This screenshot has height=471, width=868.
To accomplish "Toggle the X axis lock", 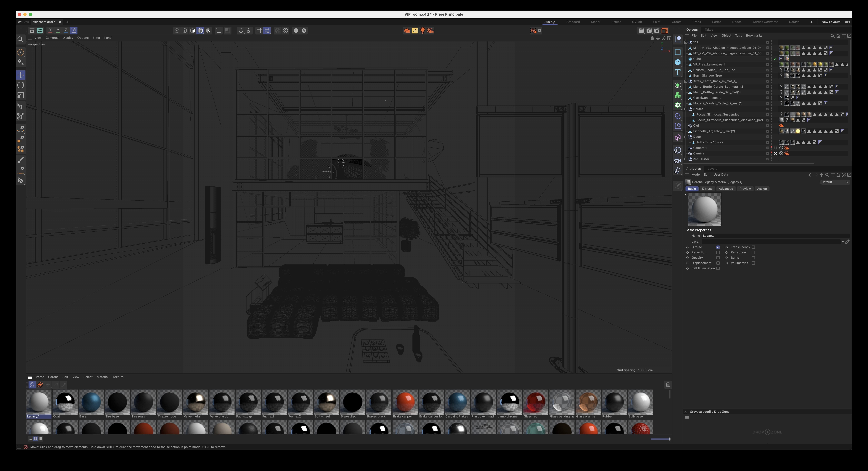I will pyautogui.click(x=50, y=30).
